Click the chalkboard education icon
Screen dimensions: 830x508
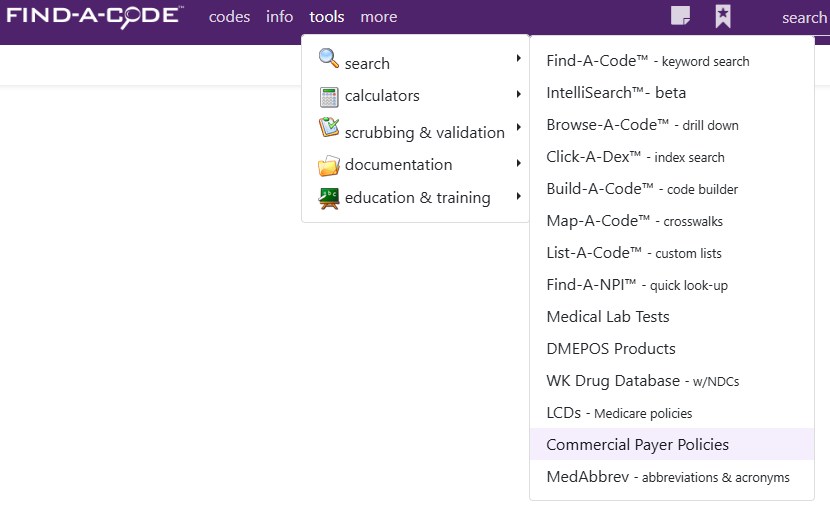(x=329, y=198)
